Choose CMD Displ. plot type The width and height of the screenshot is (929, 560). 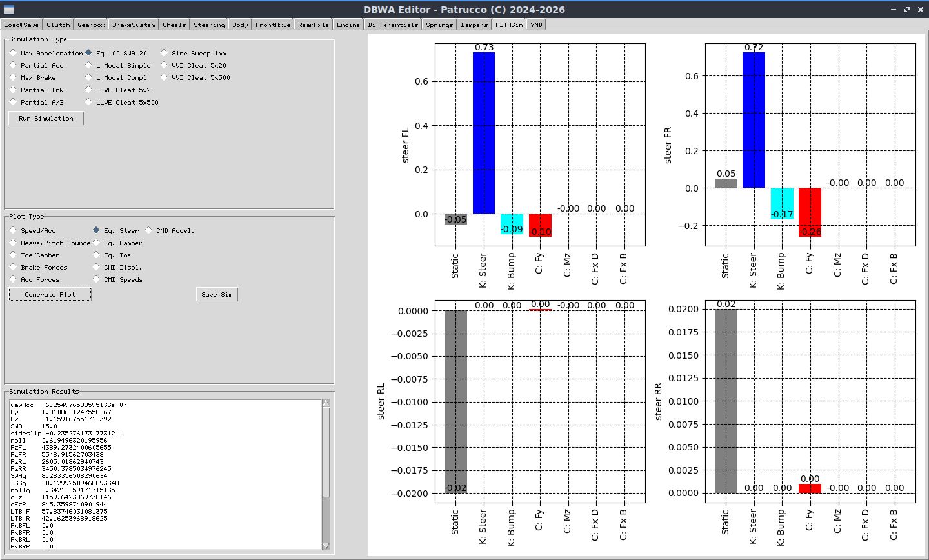[118, 267]
